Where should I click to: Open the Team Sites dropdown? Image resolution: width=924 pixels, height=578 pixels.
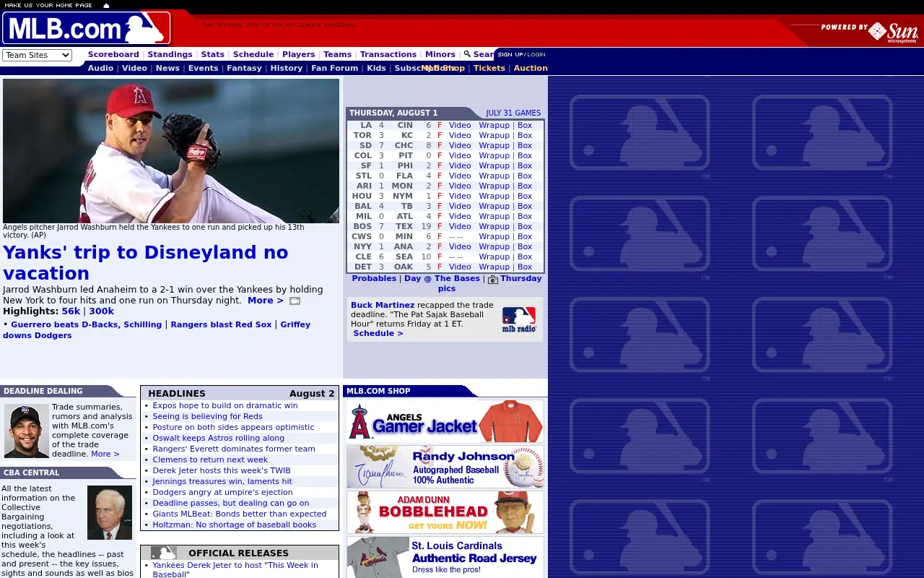pos(37,55)
